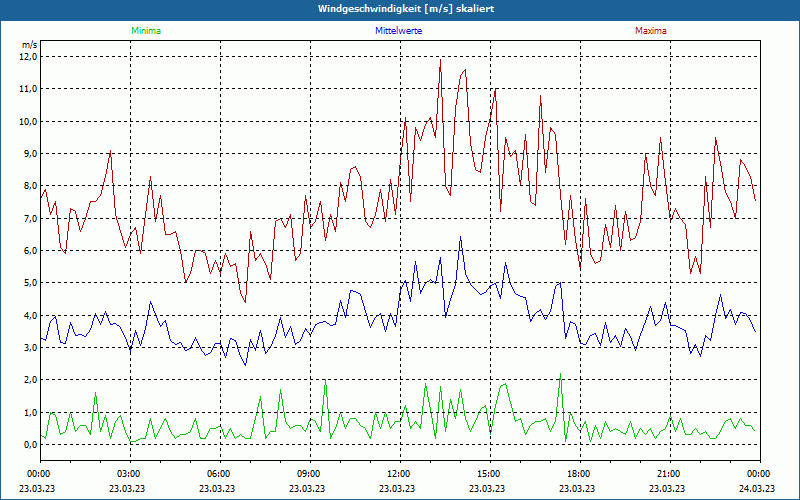
Task: Click the '9,0' y-axis value
Action: tap(31, 154)
